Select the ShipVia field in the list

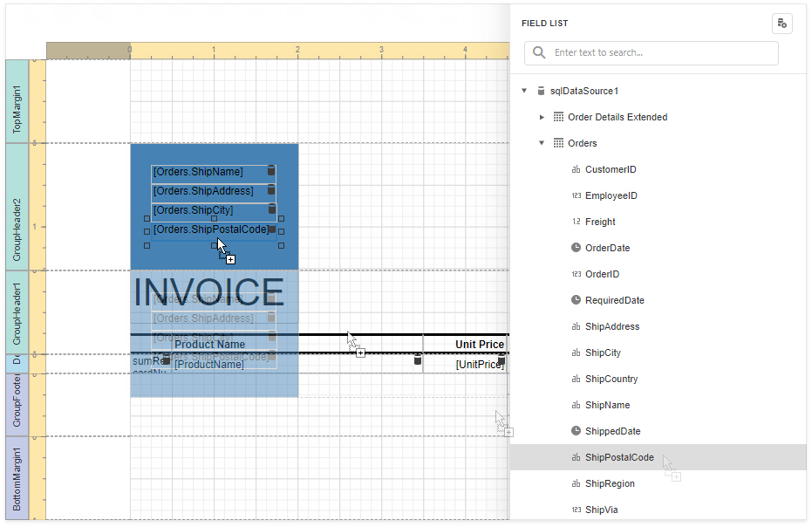[602, 510]
